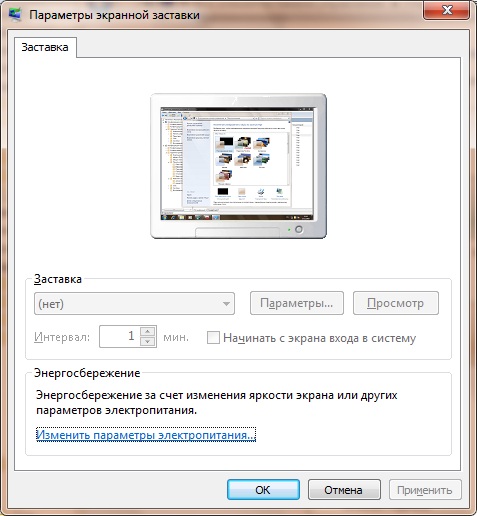Click the Отмена button

(x=344, y=490)
